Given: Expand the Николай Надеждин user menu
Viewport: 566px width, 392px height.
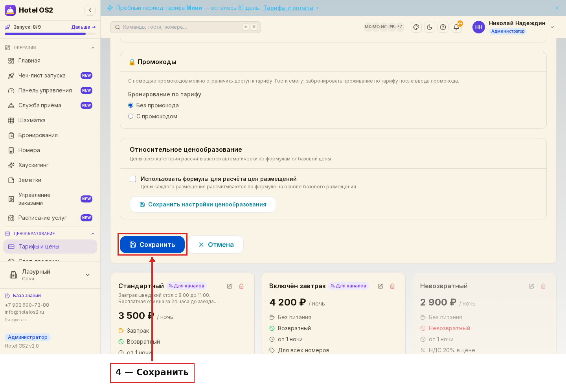Looking at the screenshot, I should tap(552, 27).
